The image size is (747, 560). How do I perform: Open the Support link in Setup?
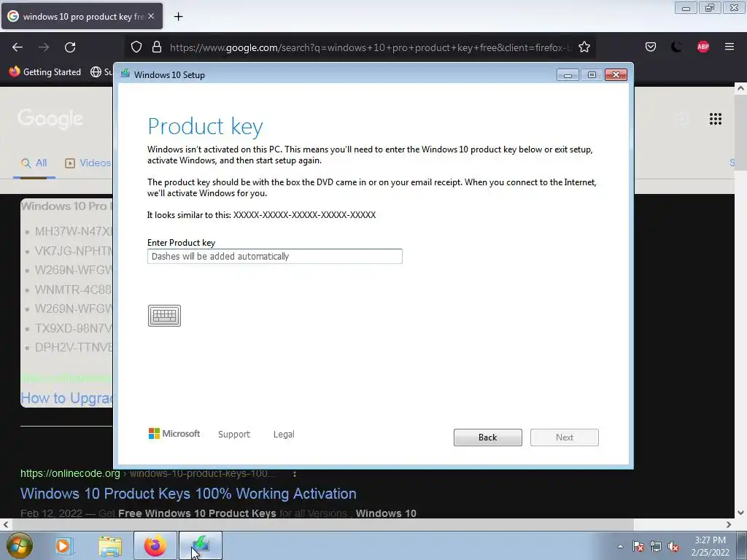pyautogui.click(x=234, y=435)
